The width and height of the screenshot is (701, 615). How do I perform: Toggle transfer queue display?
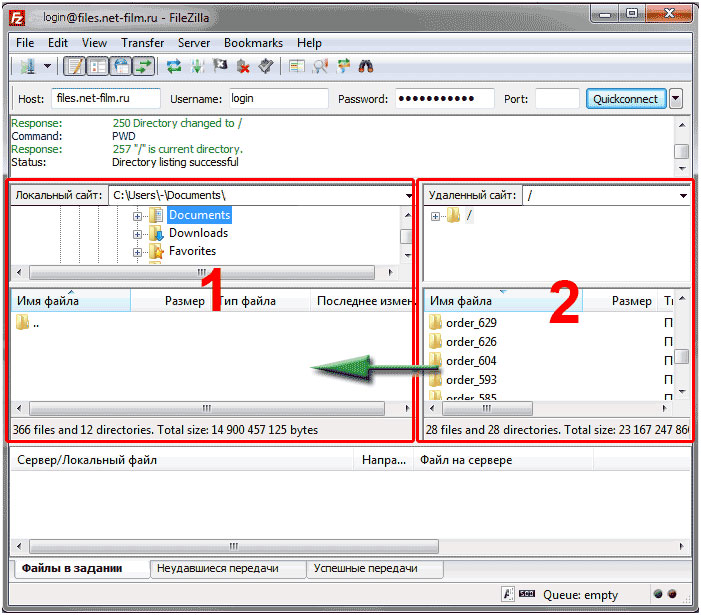click(x=144, y=67)
